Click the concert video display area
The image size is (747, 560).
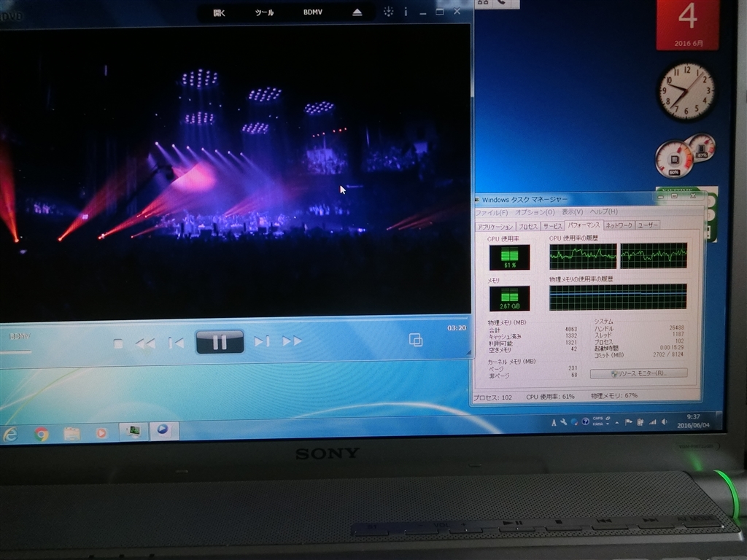[235, 172]
